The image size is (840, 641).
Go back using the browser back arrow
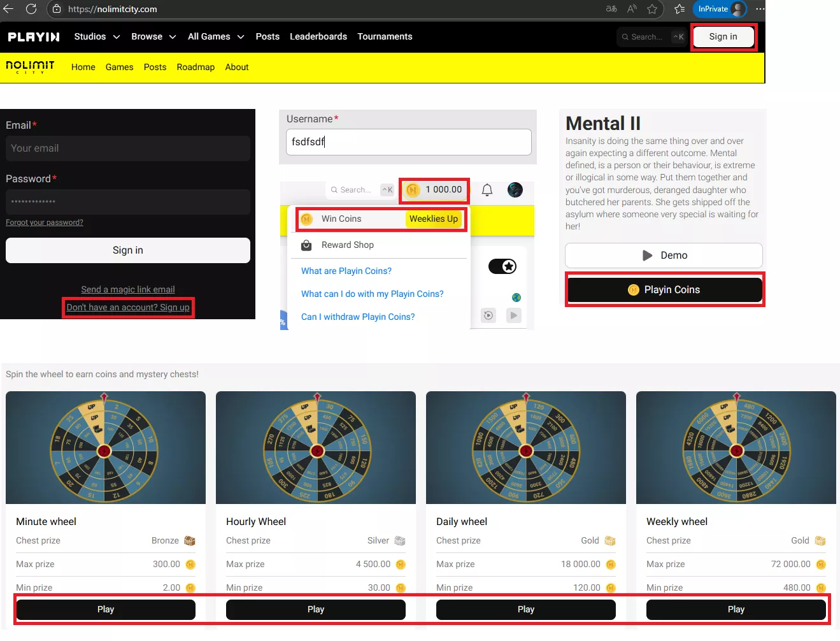(8, 9)
